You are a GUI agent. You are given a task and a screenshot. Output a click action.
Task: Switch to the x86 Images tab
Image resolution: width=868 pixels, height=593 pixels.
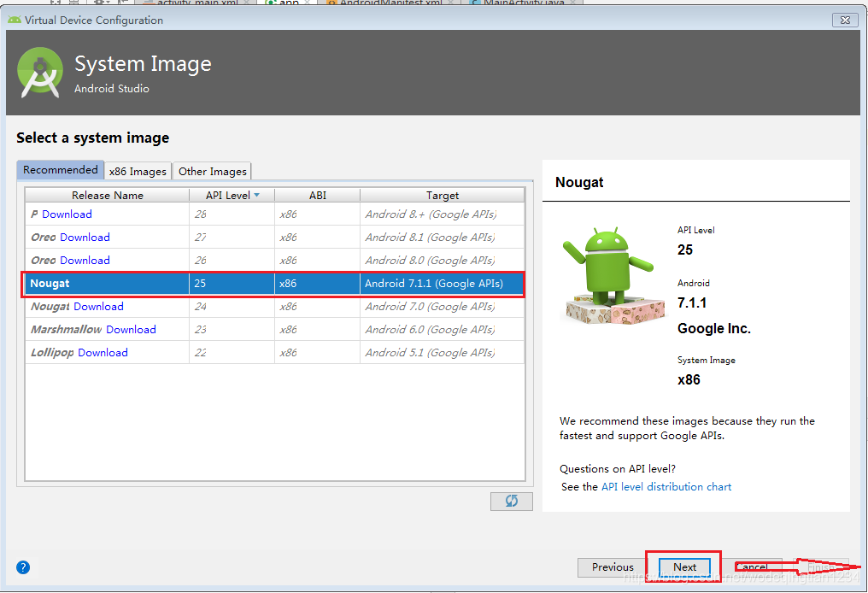138,171
